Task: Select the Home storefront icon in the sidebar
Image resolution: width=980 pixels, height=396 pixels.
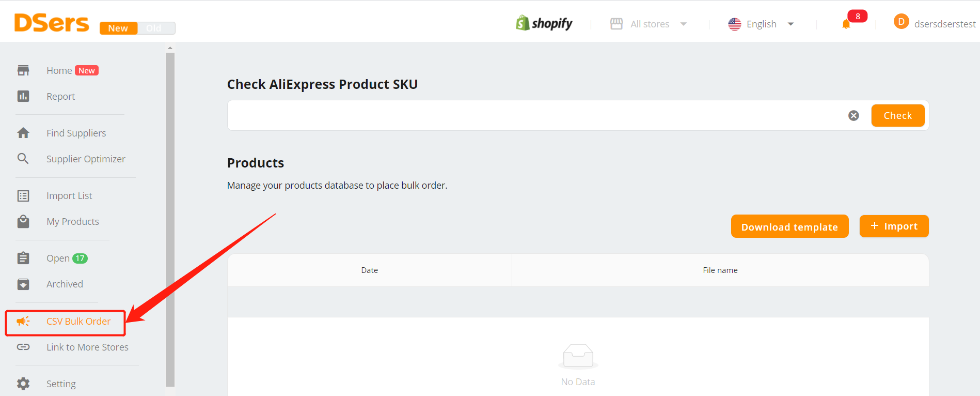Action: tap(23, 70)
